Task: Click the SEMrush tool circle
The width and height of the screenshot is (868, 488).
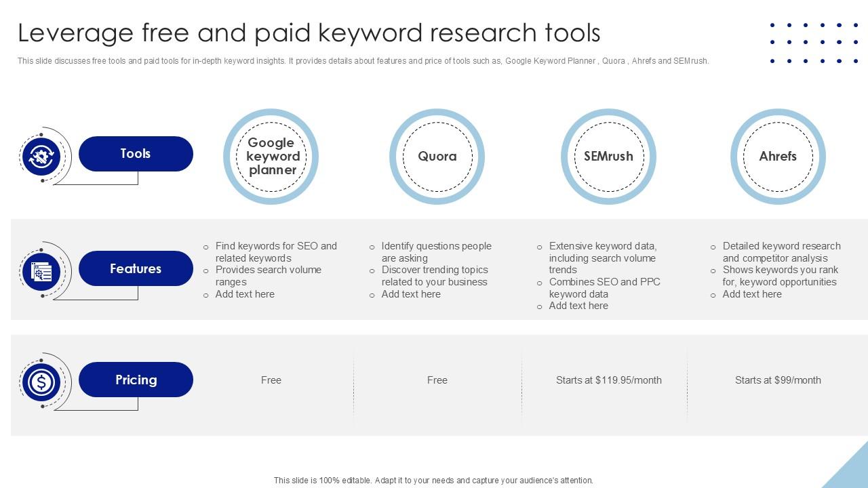Action: [x=608, y=156]
